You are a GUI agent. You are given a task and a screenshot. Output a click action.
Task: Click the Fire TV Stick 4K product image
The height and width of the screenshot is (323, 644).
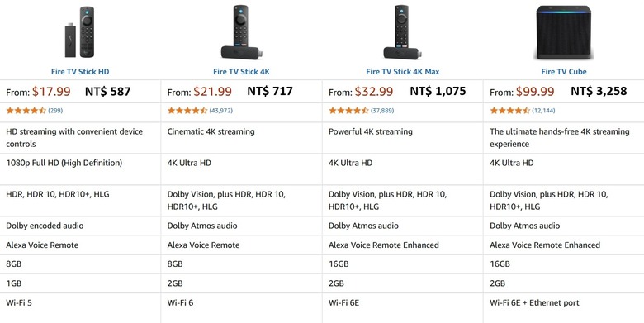pyautogui.click(x=241, y=32)
